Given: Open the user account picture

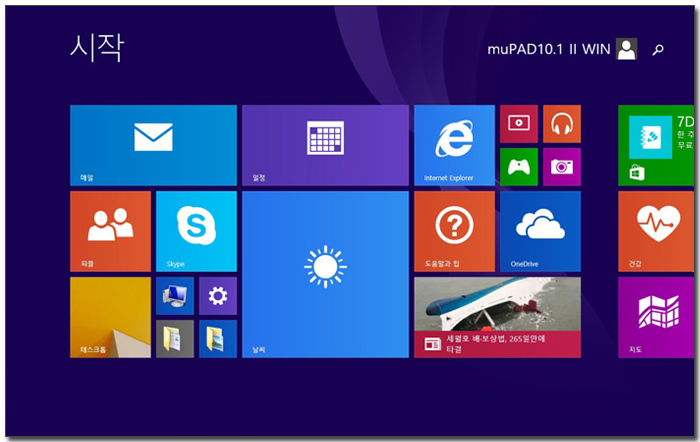Looking at the screenshot, I should (x=626, y=49).
